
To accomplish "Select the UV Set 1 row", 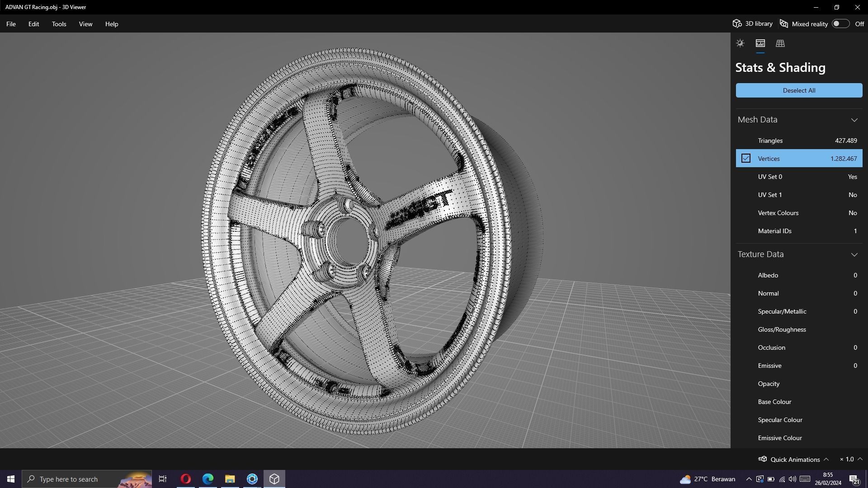I will point(799,195).
